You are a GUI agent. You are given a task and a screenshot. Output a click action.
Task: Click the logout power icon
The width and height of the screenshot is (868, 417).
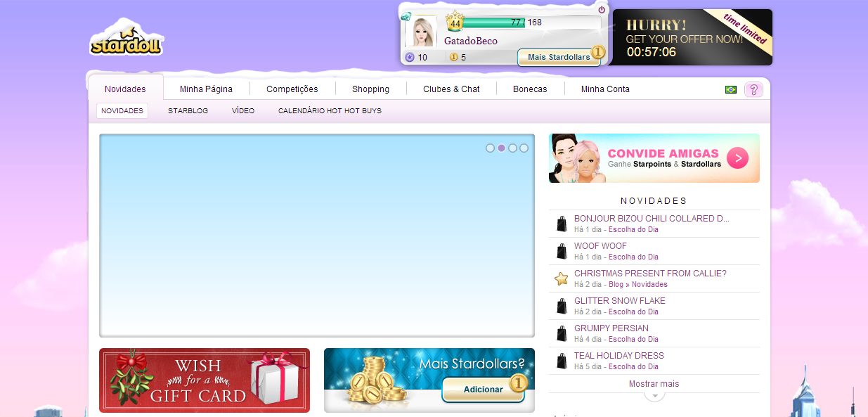click(602, 10)
